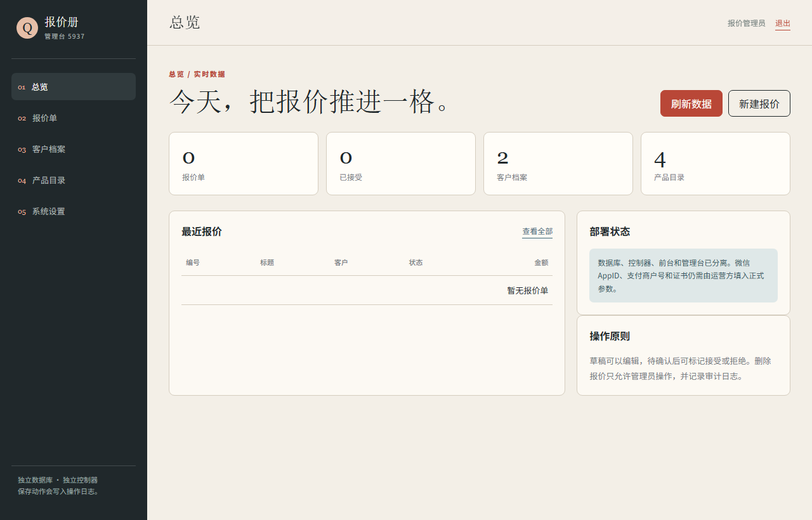Click the 独立数据库 footer text

[x=35, y=480]
